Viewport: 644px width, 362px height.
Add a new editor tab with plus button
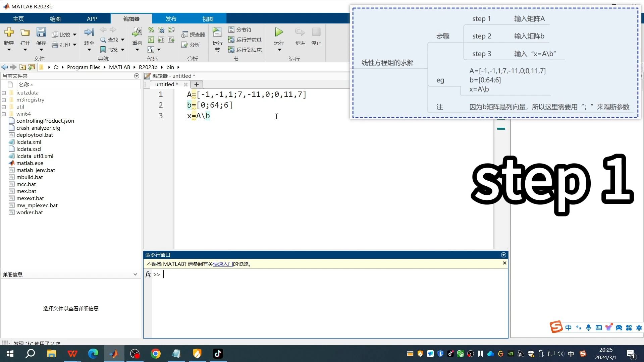(x=197, y=84)
